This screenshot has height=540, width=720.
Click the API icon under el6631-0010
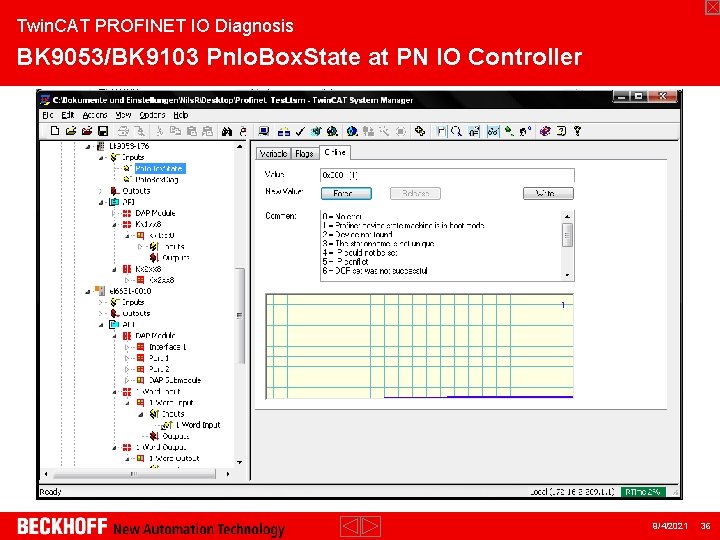[x=114, y=324]
